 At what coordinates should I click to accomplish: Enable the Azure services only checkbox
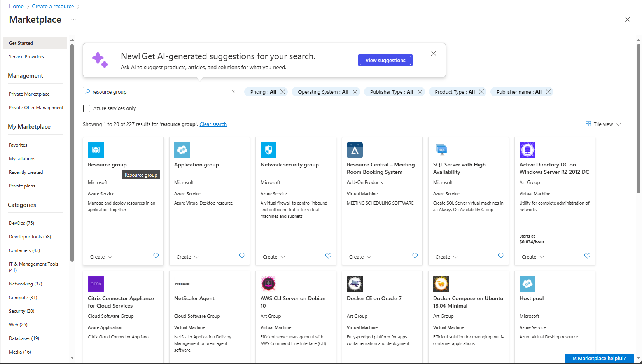click(87, 108)
